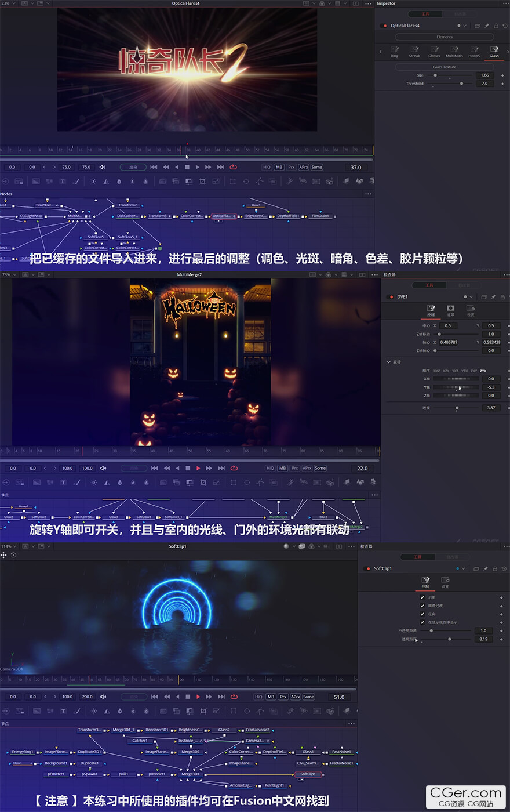Open color dot dropdown beside DVE1 name

[468, 297]
